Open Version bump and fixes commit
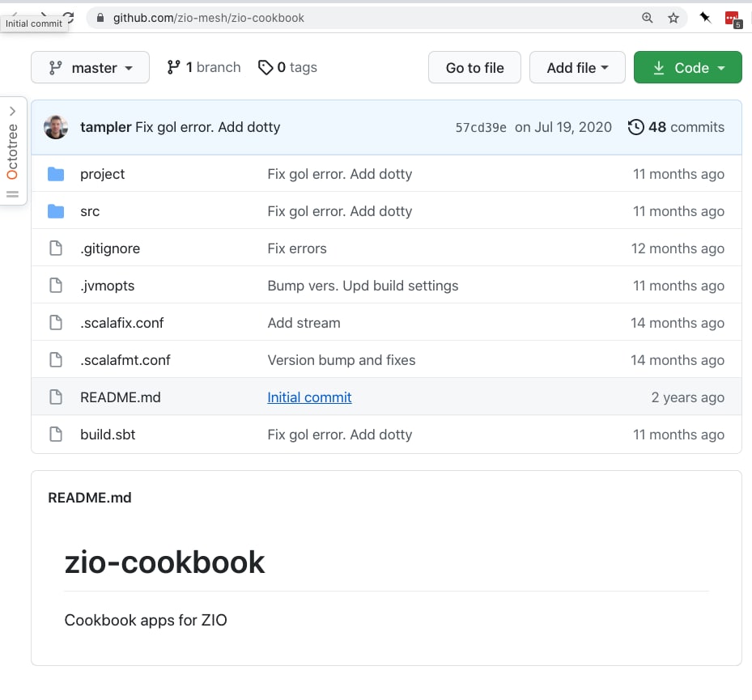 (342, 360)
